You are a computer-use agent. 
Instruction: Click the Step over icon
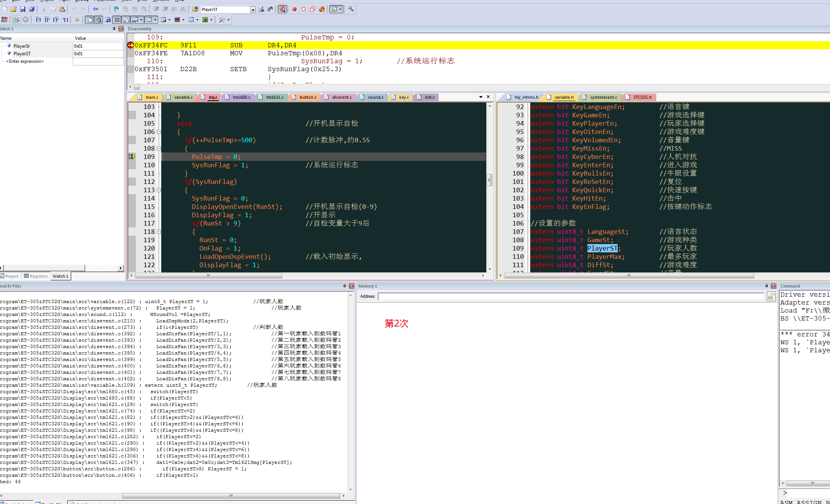point(47,20)
